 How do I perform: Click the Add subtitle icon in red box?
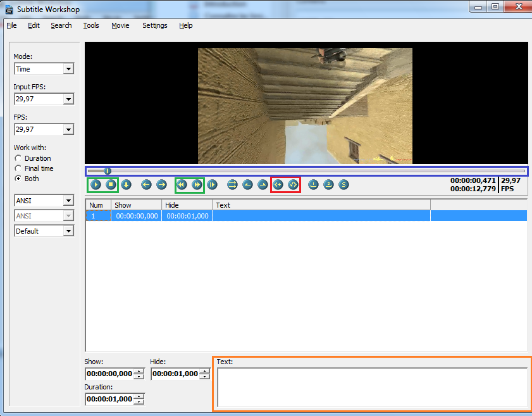click(x=278, y=185)
